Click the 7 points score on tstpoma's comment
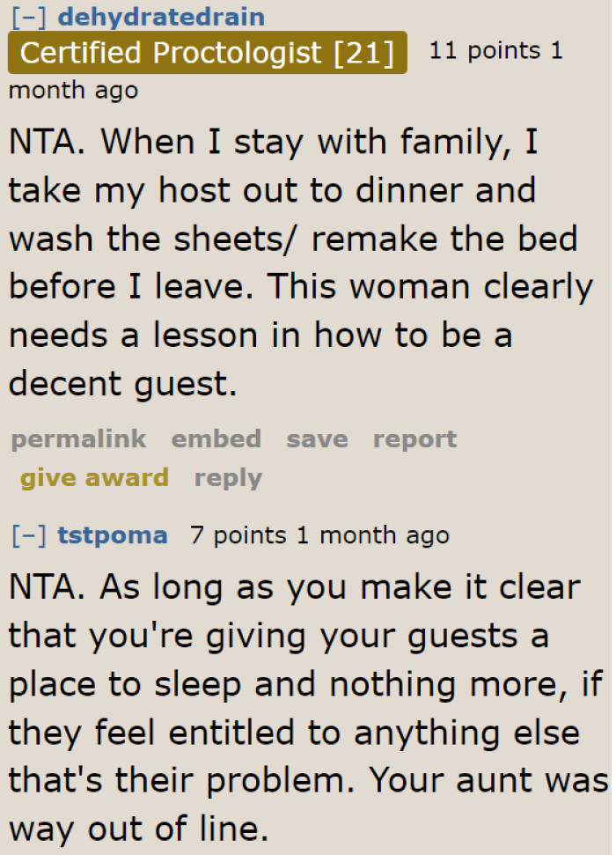Screen dimensions: 616x855 pos(238,534)
